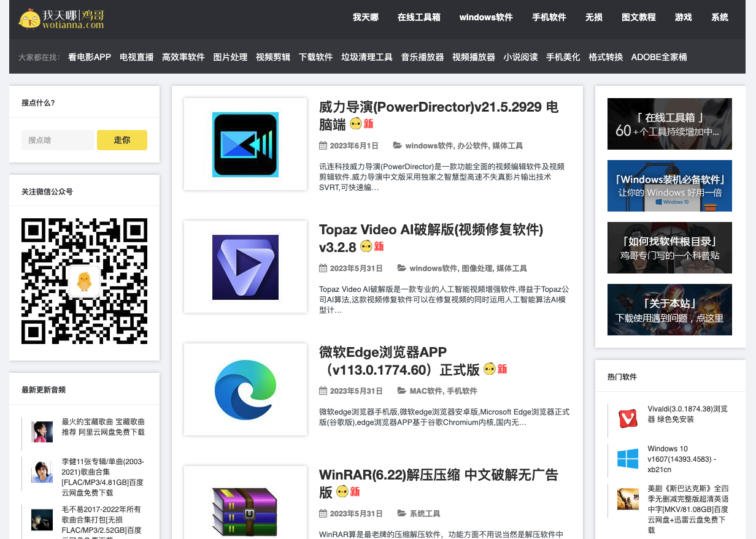The image size is (756, 539).
Task: Open the Vivaldi(3.0.1874.38)浏览器 hot software link
Action: [x=688, y=414]
